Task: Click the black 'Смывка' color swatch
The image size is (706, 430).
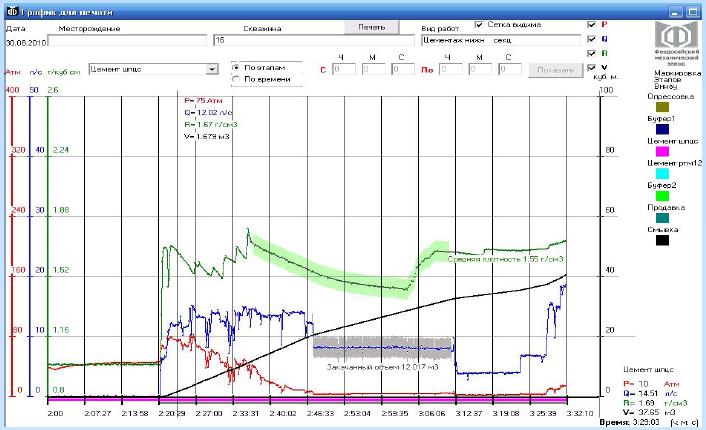Action: [x=662, y=240]
